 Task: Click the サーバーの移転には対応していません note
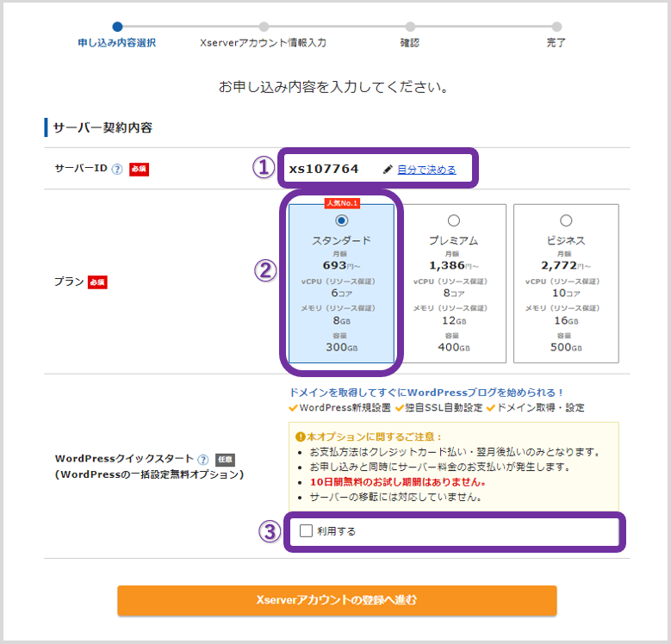point(396,498)
